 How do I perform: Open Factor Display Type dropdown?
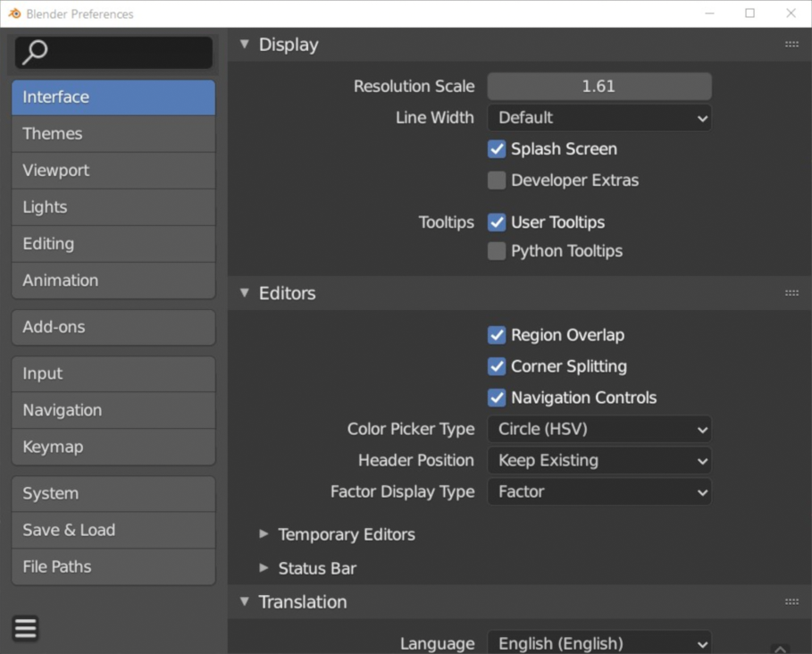[599, 492]
